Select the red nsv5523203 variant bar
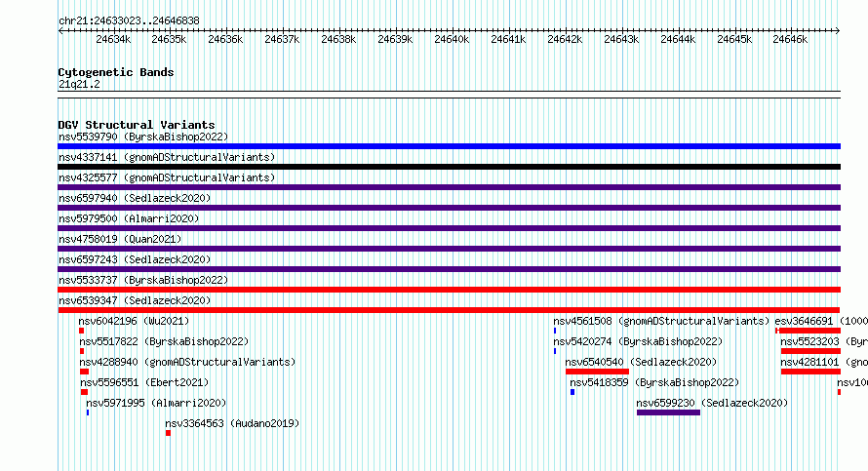The image size is (868, 471). point(810,351)
